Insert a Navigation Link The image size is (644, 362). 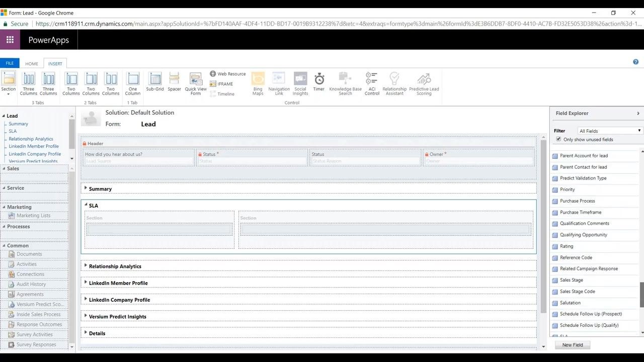point(279,83)
